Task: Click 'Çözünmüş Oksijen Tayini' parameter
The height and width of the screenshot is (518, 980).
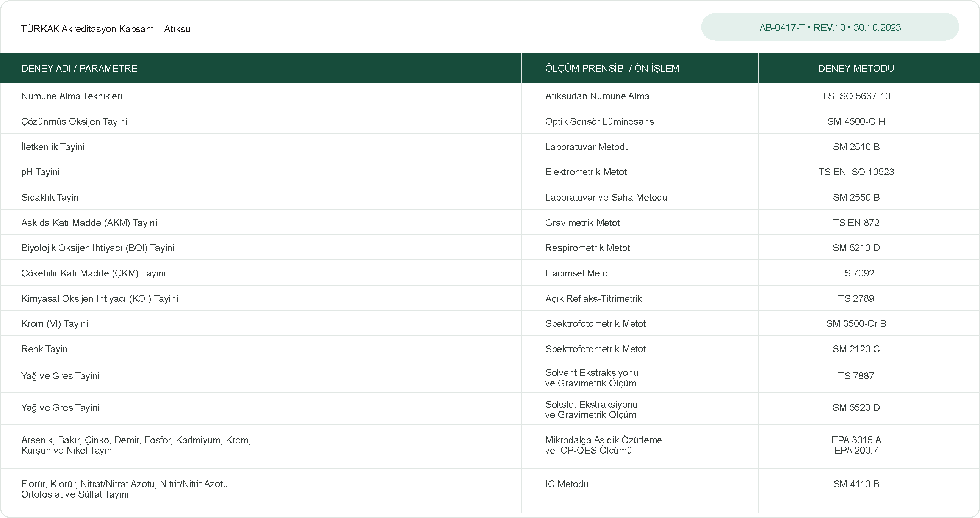Action: [x=74, y=121]
